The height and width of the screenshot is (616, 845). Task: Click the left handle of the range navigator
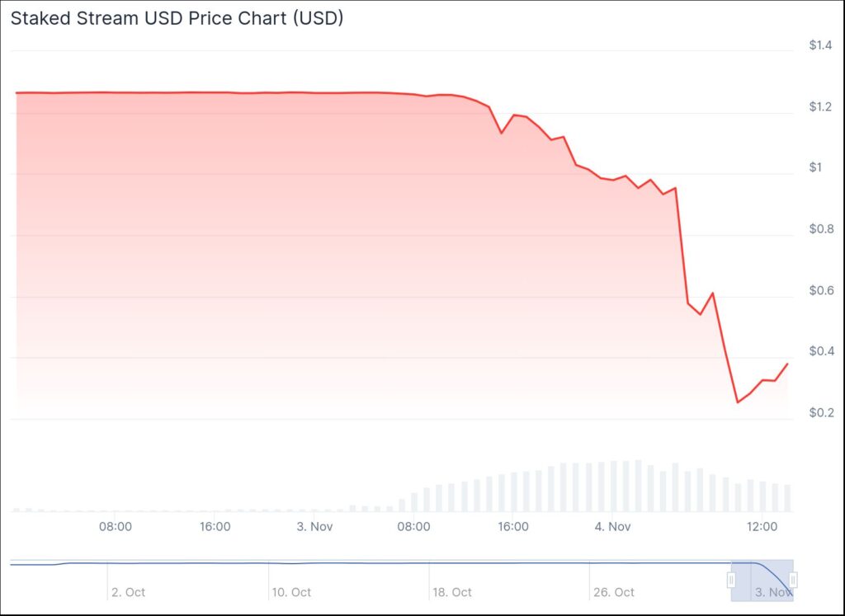731,581
